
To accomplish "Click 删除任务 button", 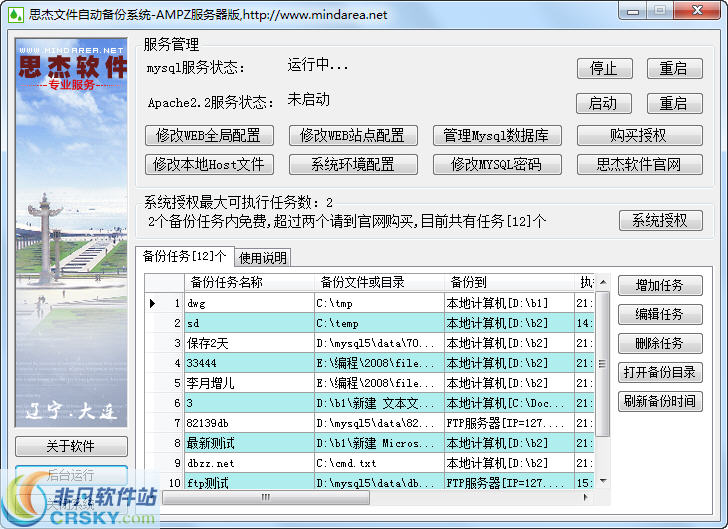I will [660, 344].
